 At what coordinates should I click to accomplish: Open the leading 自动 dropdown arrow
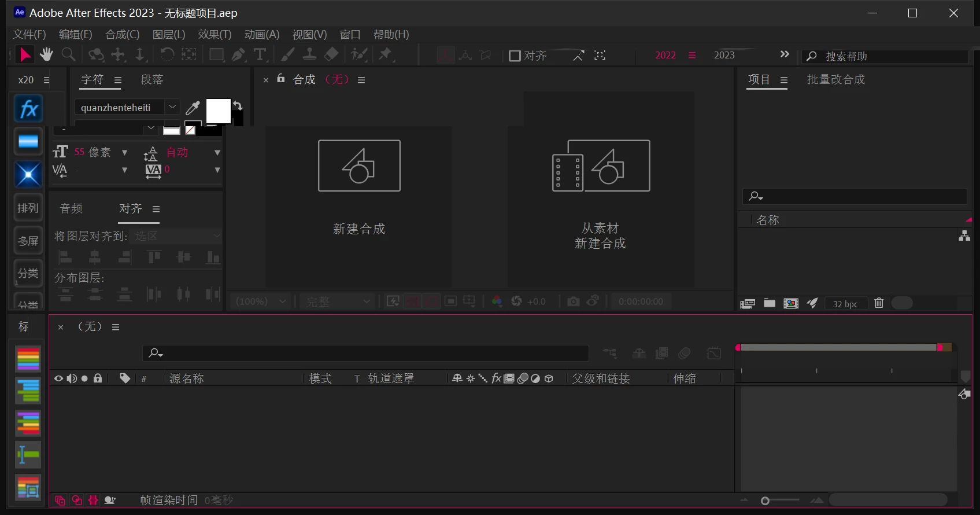point(217,153)
